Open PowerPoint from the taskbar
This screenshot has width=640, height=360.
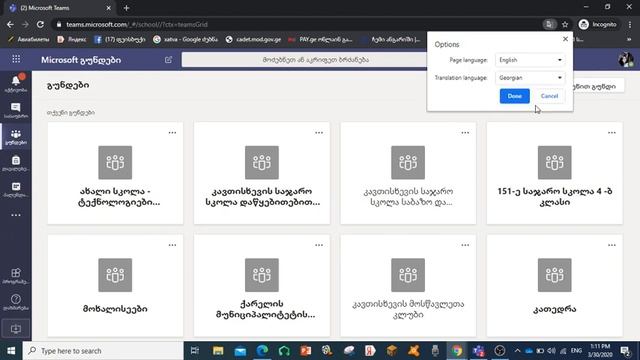[306, 351]
